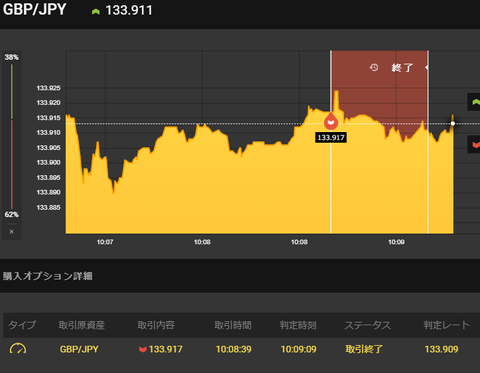Image resolution: width=480 pixels, height=373 pixels.
Task: Click the 10:07 time axis label
Action: 105,242
